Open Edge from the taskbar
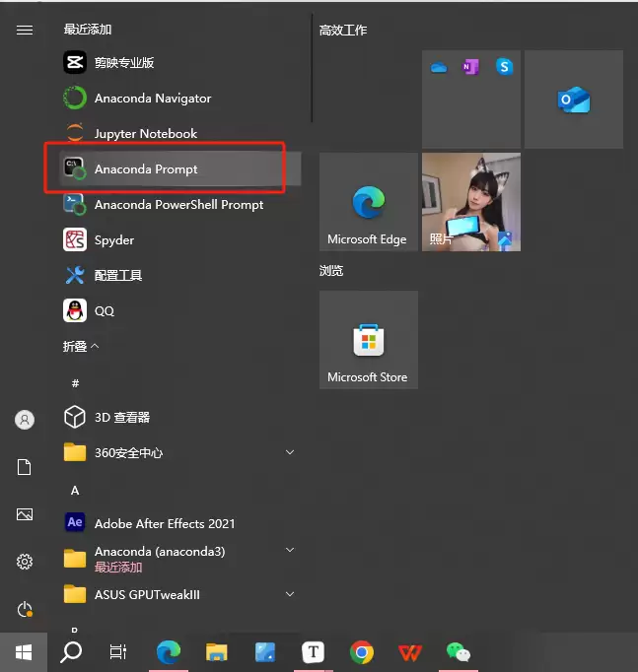 (169, 652)
